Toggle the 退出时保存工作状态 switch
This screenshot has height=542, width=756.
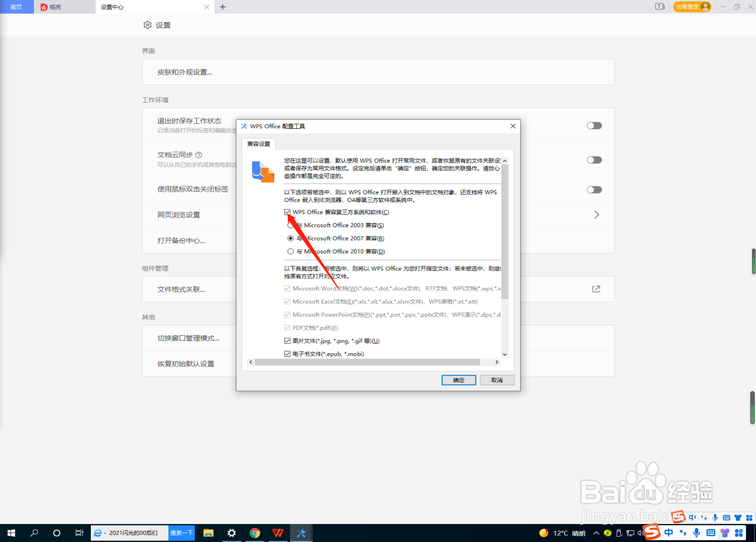pos(594,126)
